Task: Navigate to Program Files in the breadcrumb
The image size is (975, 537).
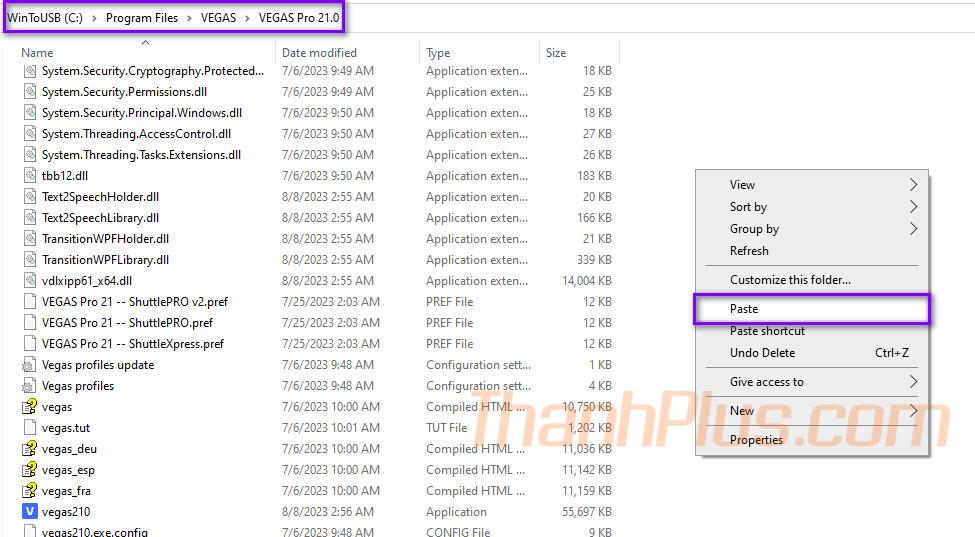Action: click(x=142, y=18)
